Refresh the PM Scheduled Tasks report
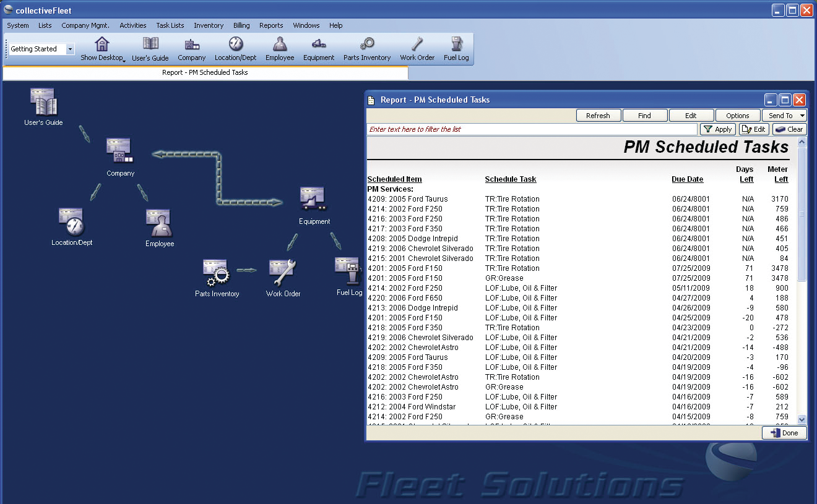817x504 pixels. point(598,115)
